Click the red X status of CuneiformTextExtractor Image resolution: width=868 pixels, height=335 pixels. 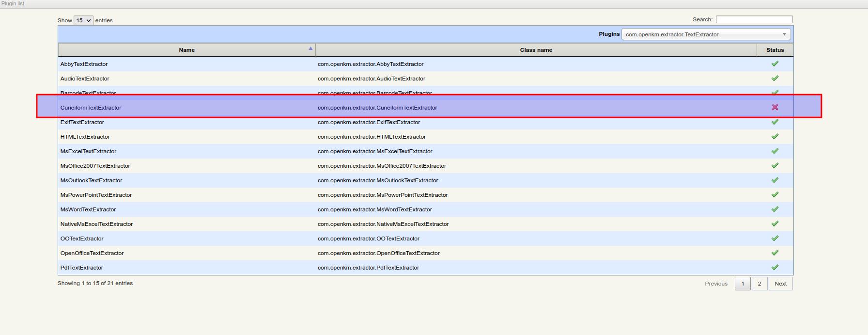tap(775, 107)
